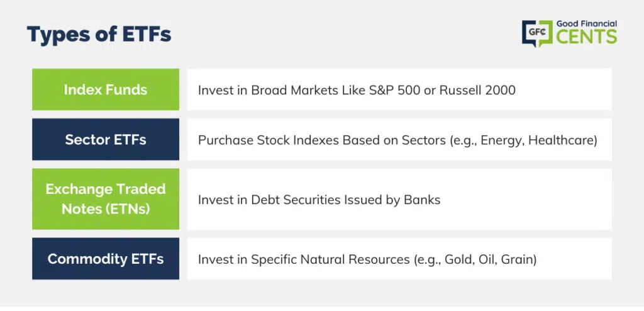Select the Types of ETFs heading
The image size is (644, 311).
99,35
